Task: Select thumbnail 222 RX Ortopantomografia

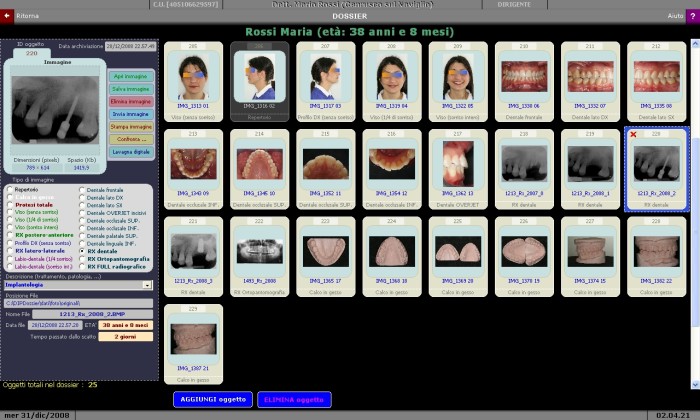Action: pyautogui.click(x=259, y=257)
